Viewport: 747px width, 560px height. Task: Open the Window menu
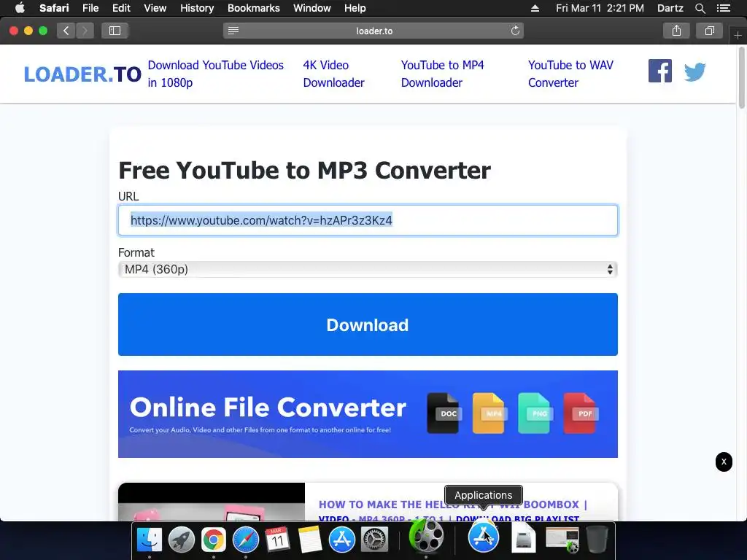(311, 8)
